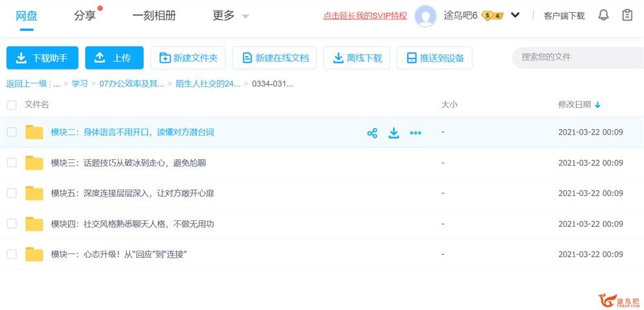This screenshot has width=644, height=310.
Task: Open the 一刻相册 tab
Action: 154,16
